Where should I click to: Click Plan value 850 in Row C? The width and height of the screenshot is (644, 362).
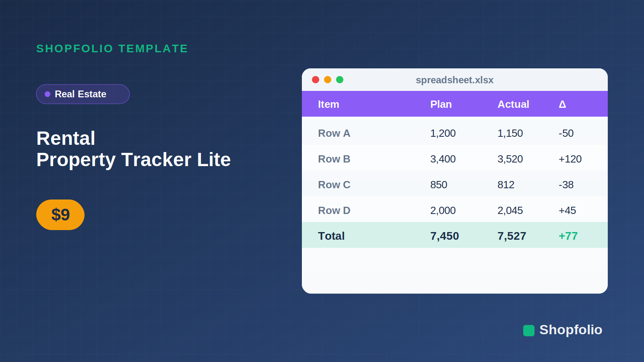tap(439, 185)
